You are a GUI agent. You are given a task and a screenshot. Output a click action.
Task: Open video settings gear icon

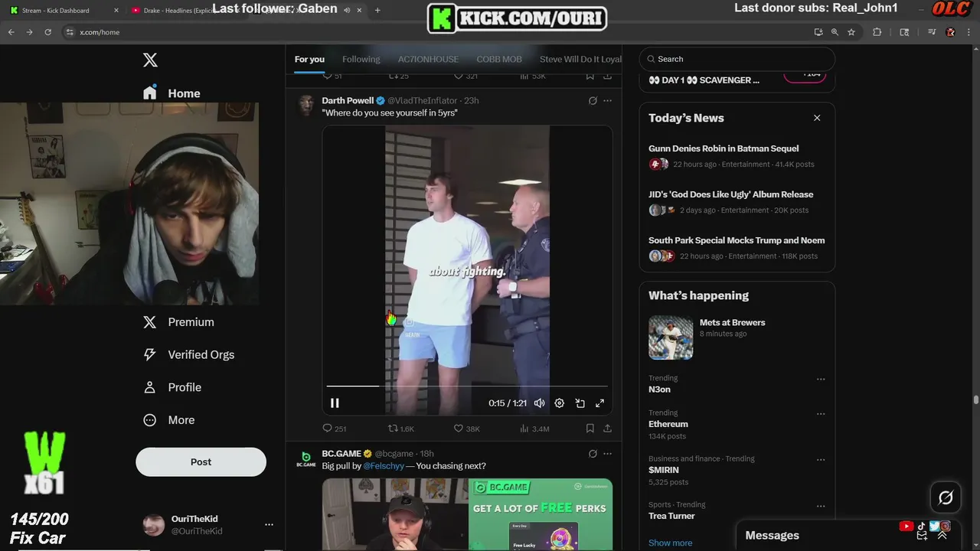coord(559,403)
